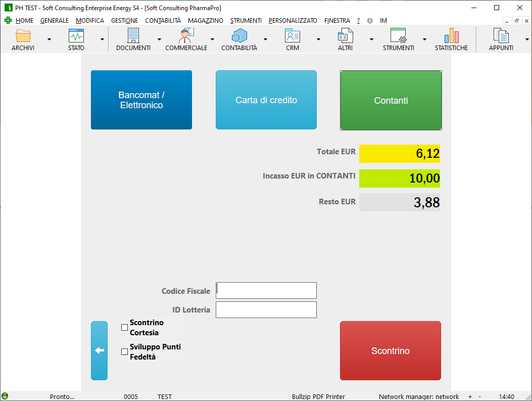
Task: Click the back arrow button
Action: coord(99,350)
